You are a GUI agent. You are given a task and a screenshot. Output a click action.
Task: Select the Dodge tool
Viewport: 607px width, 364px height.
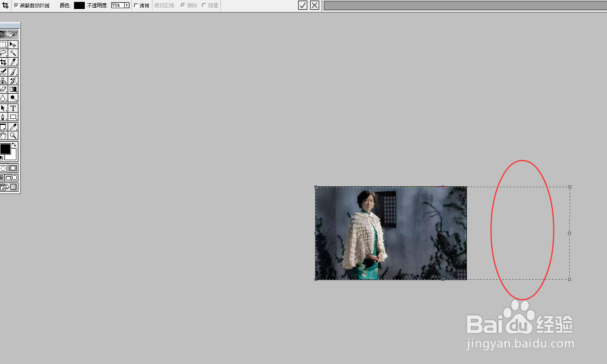13,98
